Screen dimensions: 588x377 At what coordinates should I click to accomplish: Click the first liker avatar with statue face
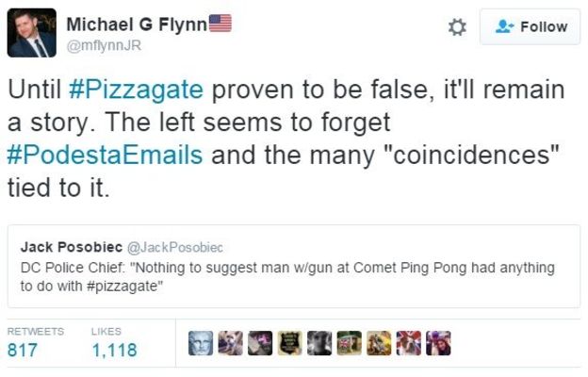coord(201,344)
